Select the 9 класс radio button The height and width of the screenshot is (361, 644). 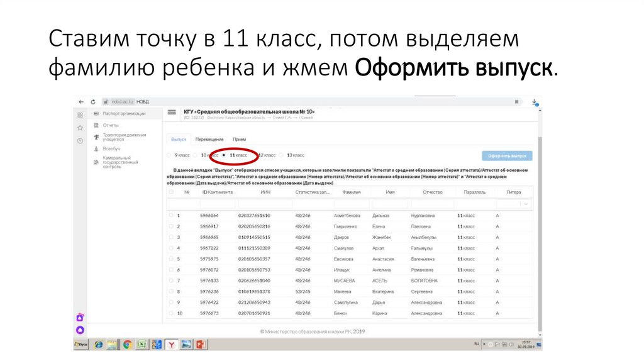click(169, 155)
